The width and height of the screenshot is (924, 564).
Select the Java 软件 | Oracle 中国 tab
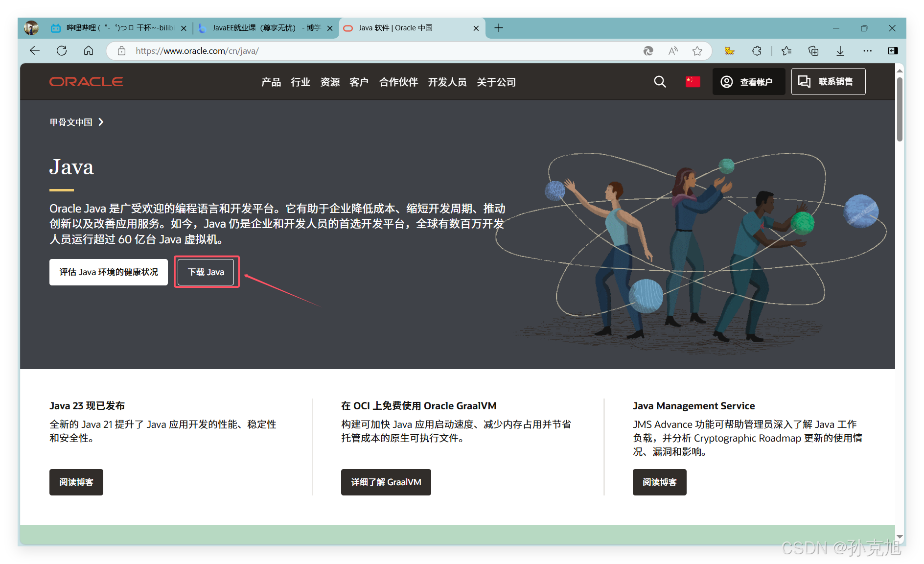pyautogui.click(x=412, y=28)
